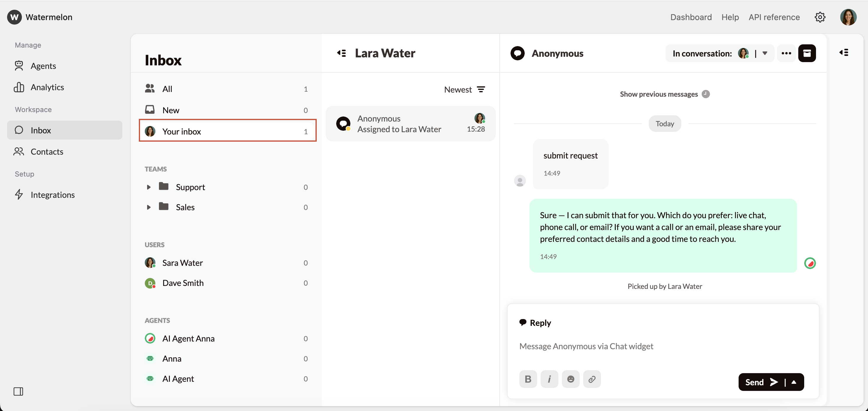Open the Dashboard from the top menu
Image resolution: width=868 pixels, height=411 pixels.
click(691, 17)
